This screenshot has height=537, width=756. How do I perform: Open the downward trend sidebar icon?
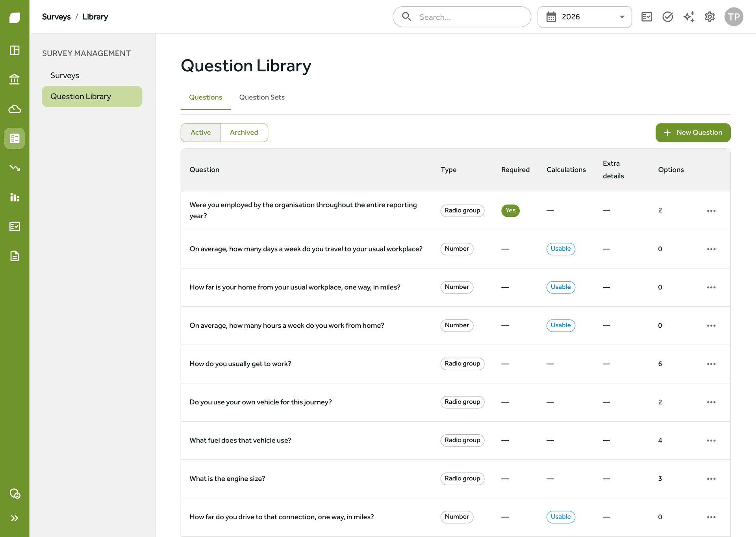15,168
